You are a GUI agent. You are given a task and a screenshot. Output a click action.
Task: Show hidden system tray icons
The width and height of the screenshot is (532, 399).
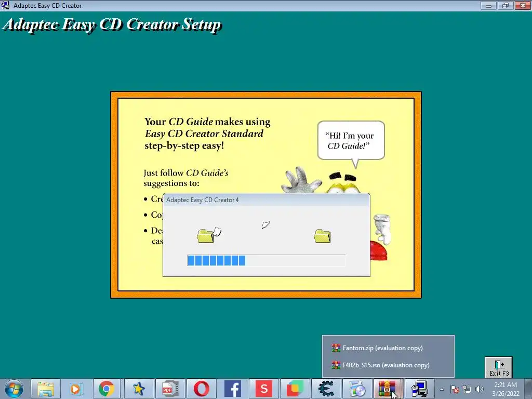click(x=442, y=389)
